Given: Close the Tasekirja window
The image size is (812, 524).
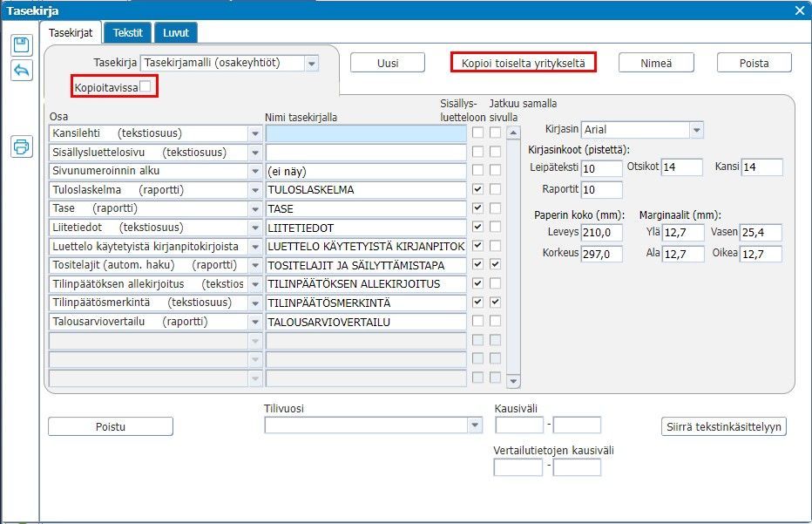Looking at the screenshot, I should click(800, 10).
